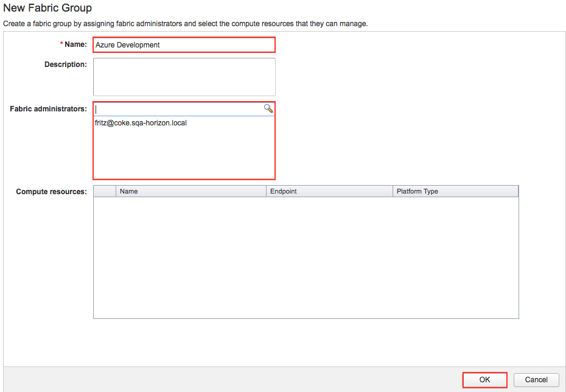Click the Name field containing Azure Development
The width and height of the screenshot is (566, 392).
[184, 45]
